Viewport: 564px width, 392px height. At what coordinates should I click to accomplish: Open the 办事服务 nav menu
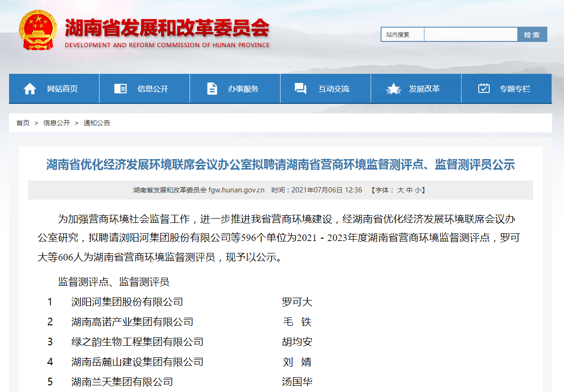[235, 89]
